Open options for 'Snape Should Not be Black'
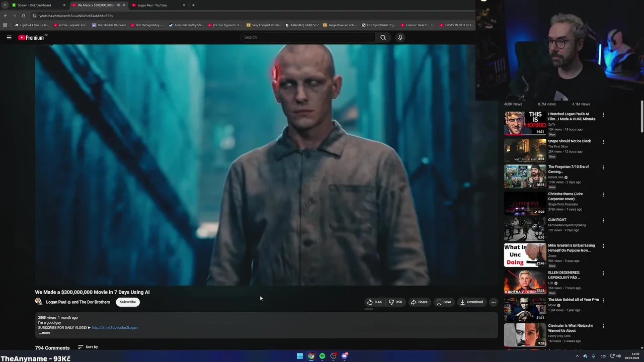644x362 pixels. point(603,142)
